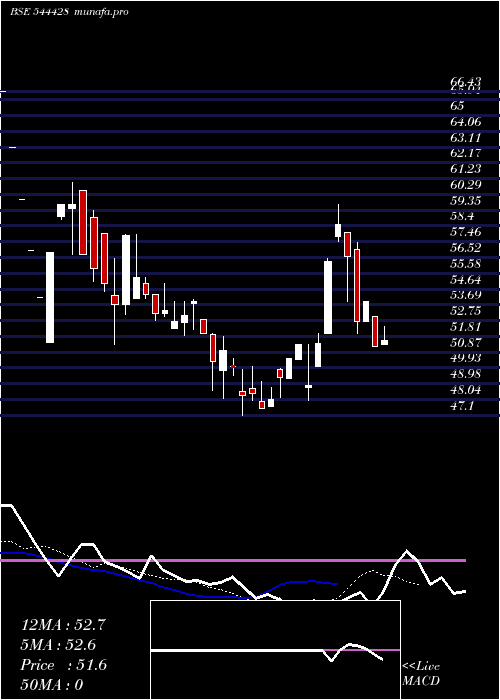Click the '50MA : 0' readout
The height and width of the screenshot is (700, 500).
pyautogui.click(x=52, y=685)
